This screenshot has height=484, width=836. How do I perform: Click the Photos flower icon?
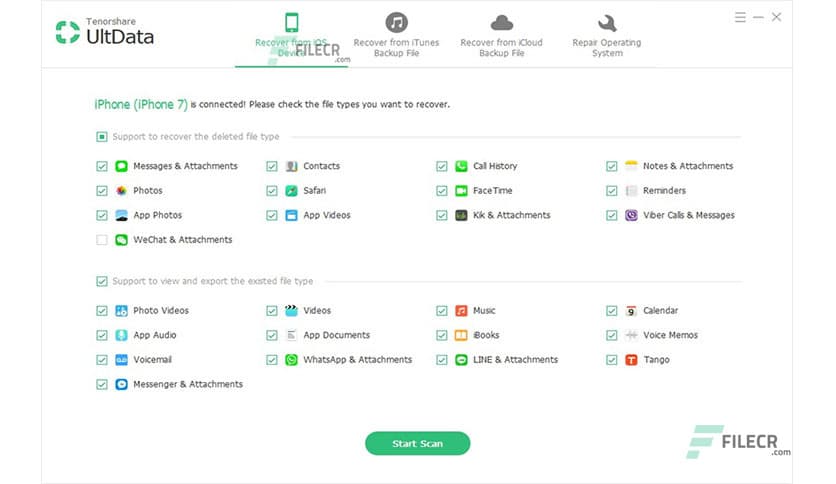point(122,191)
